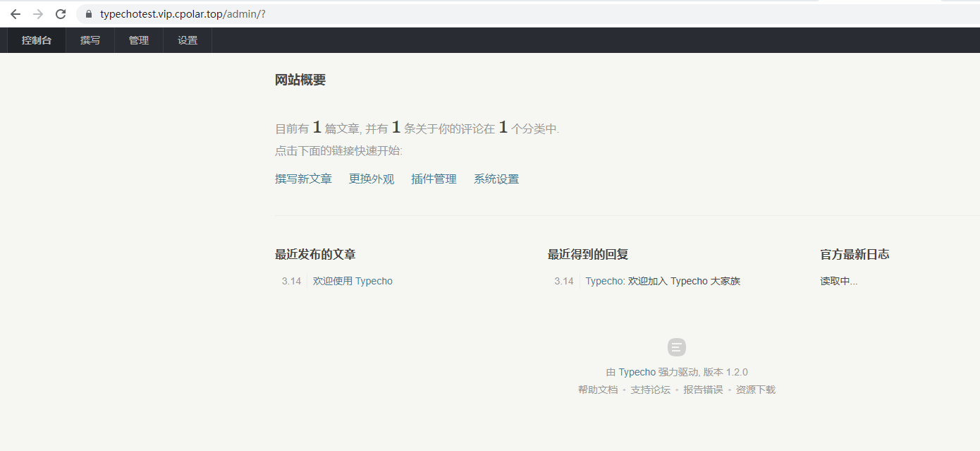This screenshot has height=451, width=980.
Task: Click the 帮助文档 footer link
Action: click(597, 389)
